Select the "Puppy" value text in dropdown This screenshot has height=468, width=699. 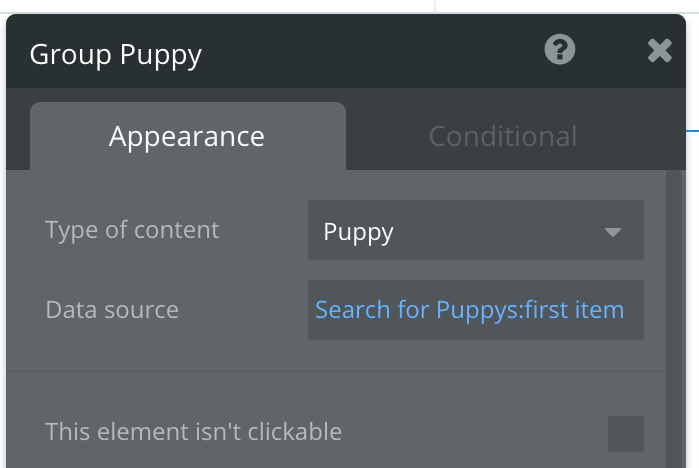pyautogui.click(x=359, y=232)
